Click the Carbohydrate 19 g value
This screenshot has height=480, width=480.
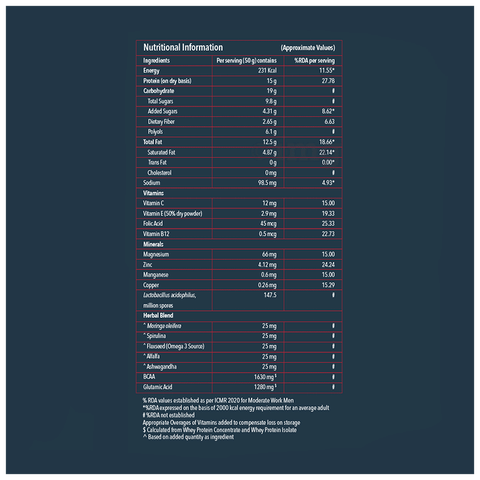[272, 91]
